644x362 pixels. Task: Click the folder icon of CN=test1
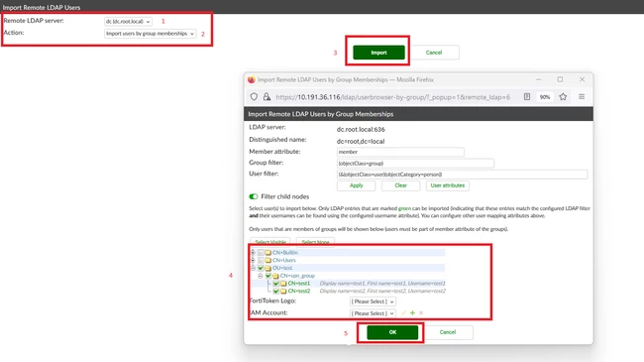[x=283, y=284]
